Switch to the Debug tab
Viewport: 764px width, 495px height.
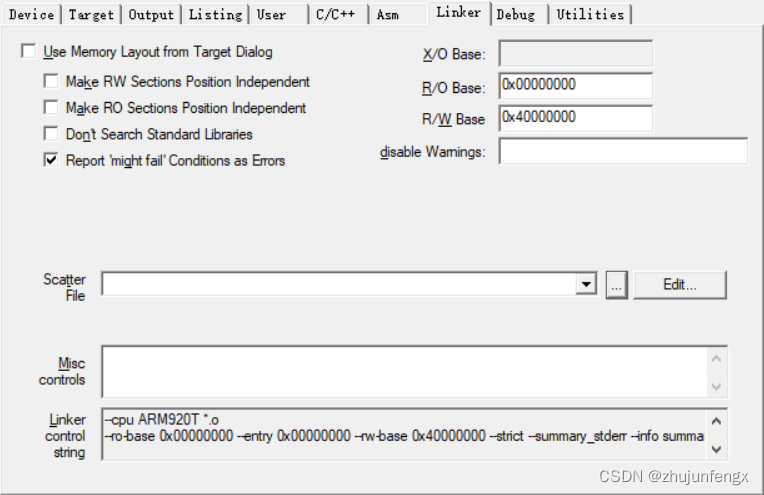click(519, 15)
